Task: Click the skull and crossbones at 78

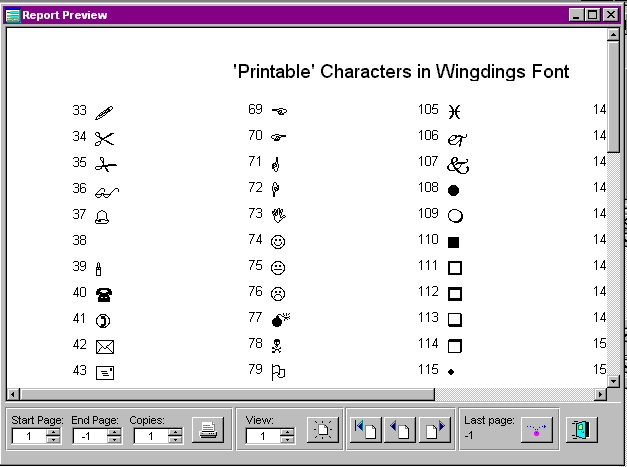Action: point(277,346)
